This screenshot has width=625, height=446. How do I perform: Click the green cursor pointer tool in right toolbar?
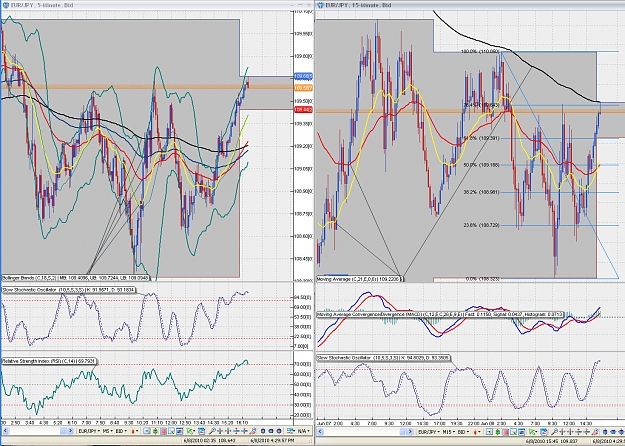pos(533,432)
